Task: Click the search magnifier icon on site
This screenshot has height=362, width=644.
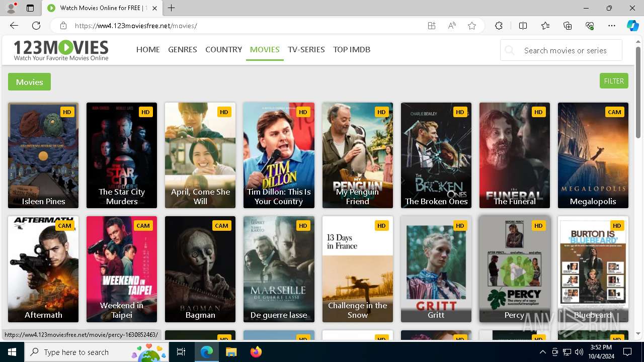Action: click(510, 50)
